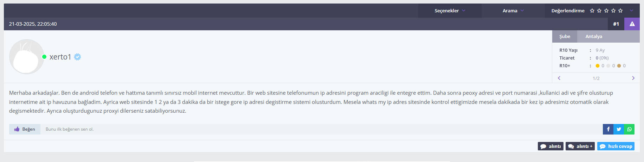
Task: Select the Şube tab
Action: (x=565, y=36)
